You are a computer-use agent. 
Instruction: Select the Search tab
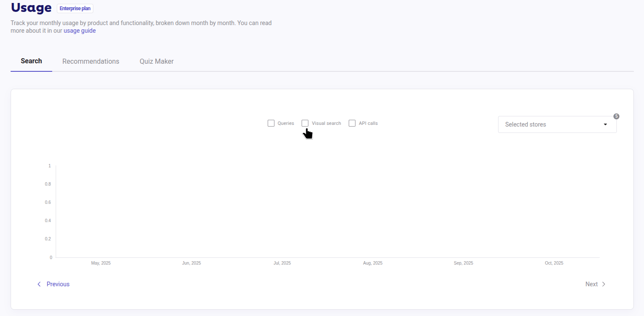(31, 61)
